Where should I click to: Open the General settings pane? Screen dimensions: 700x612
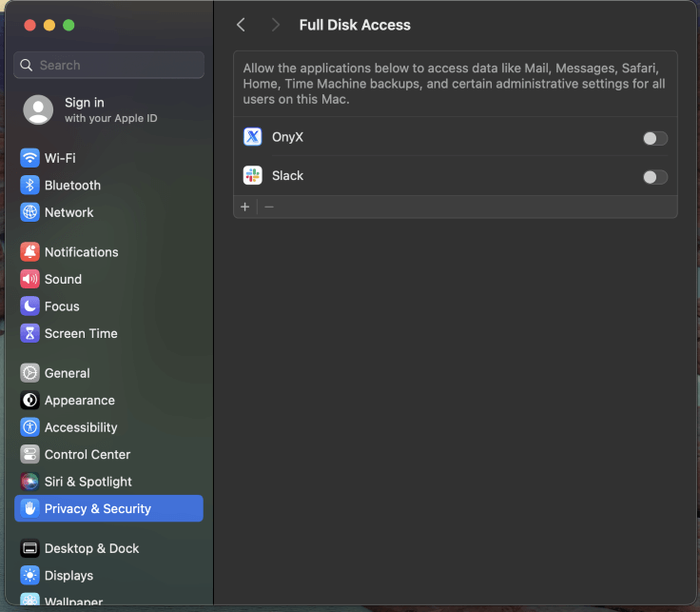[x=108, y=373]
